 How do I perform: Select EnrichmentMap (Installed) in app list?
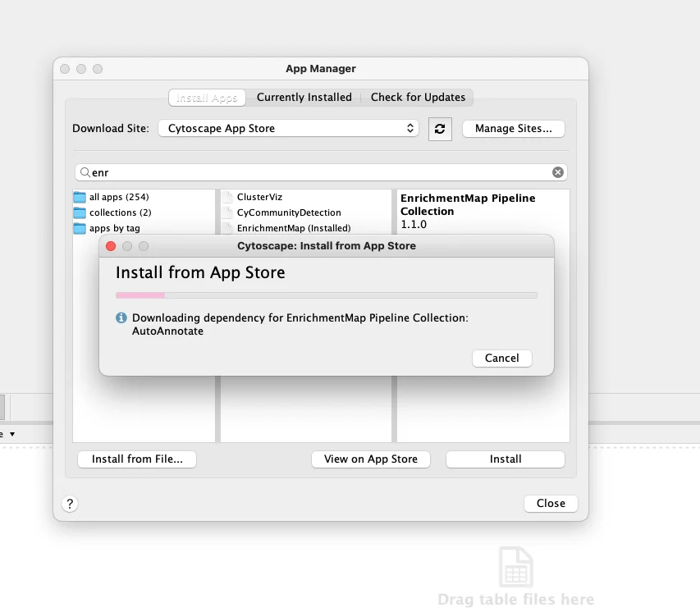pyautogui.click(x=294, y=228)
